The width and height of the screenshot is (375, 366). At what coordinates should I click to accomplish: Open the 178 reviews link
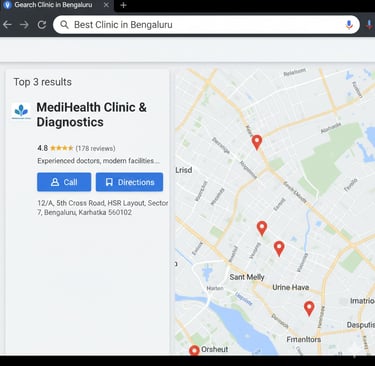(x=95, y=148)
